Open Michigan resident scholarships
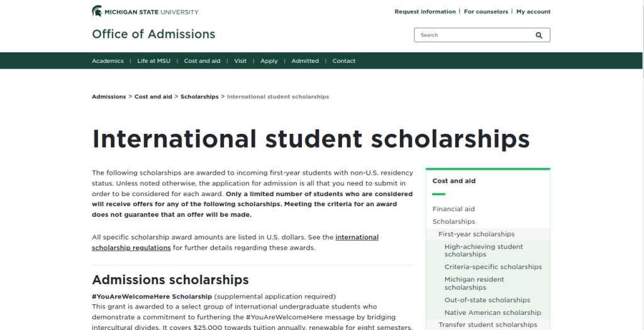The width and height of the screenshot is (644, 330). point(474,283)
